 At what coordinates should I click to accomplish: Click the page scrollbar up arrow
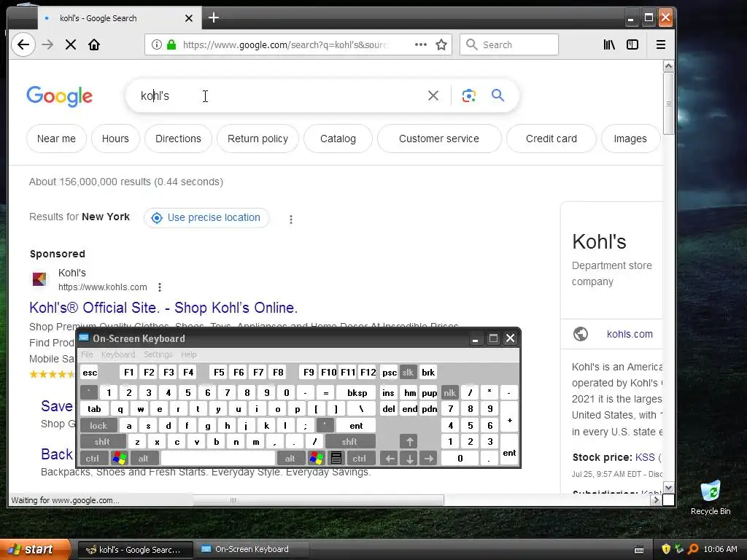coord(669,66)
